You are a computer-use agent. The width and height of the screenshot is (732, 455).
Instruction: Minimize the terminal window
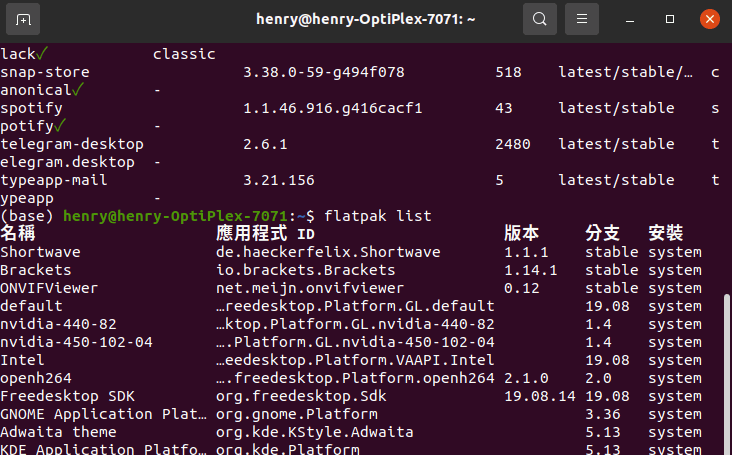630,19
